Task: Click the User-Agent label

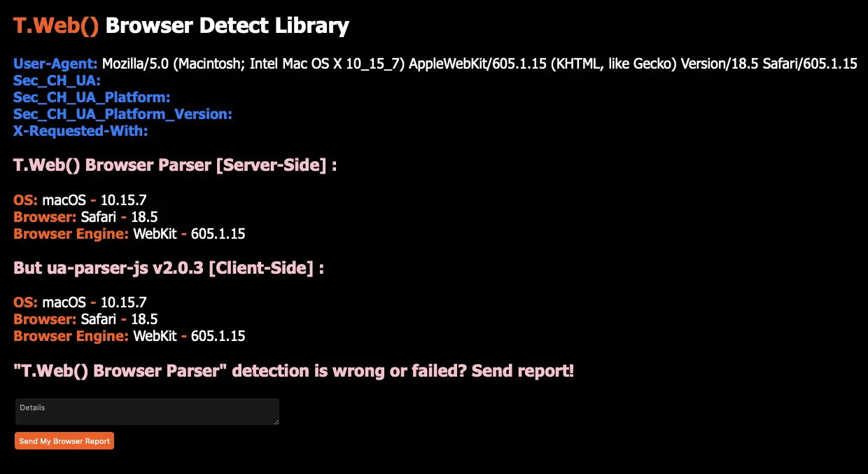Action: [56, 64]
